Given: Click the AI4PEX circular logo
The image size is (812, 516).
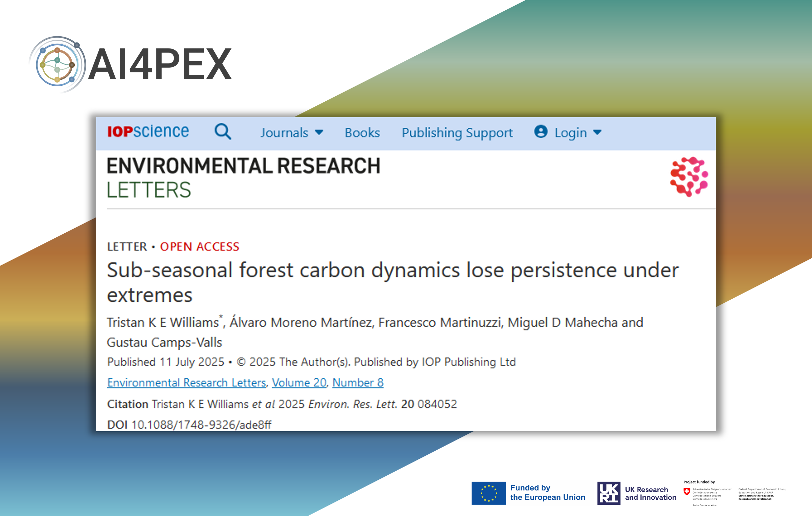Looking at the screenshot, I should 57,64.
